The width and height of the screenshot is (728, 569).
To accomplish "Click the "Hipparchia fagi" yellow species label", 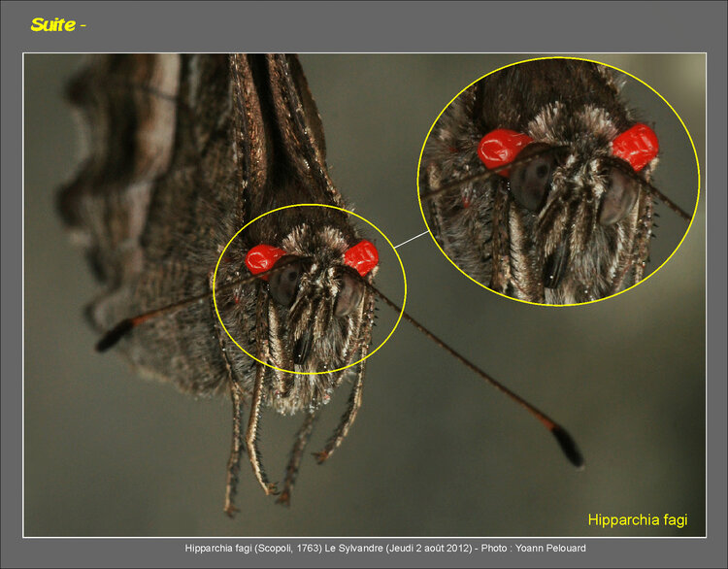I will click(637, 519).
